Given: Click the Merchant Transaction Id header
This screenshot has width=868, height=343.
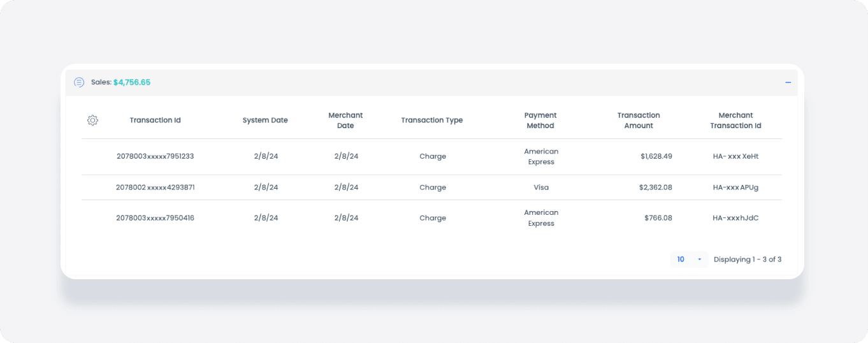Looking at the screenshot, I should [735, 120].
